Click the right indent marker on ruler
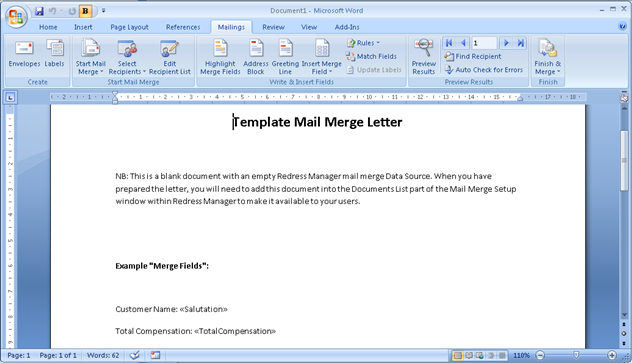Viewport: 632px width, 363px height. click(x=520, y=99)
